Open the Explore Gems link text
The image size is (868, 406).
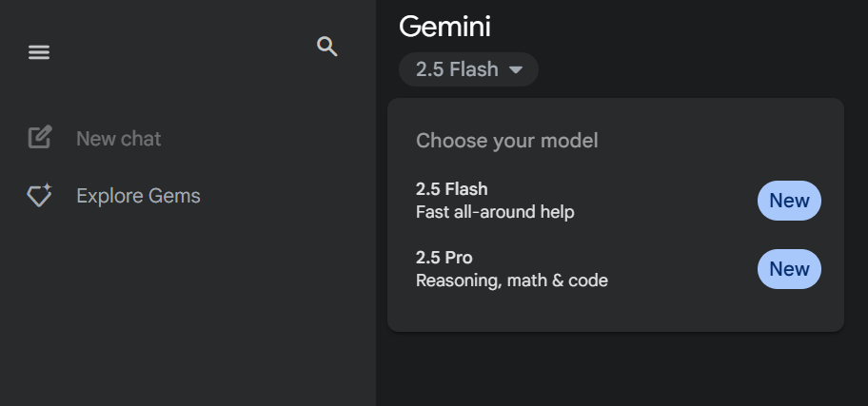coord(138,196)
